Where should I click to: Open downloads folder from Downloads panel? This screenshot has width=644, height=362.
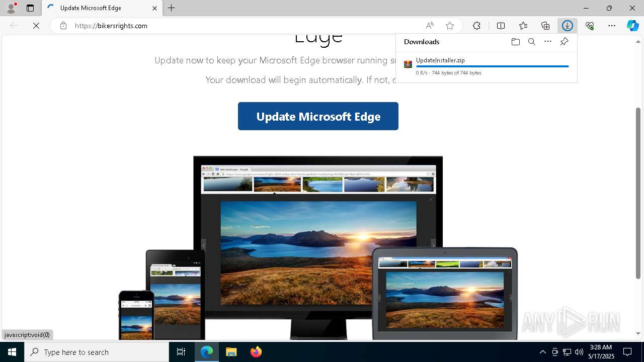515,42
